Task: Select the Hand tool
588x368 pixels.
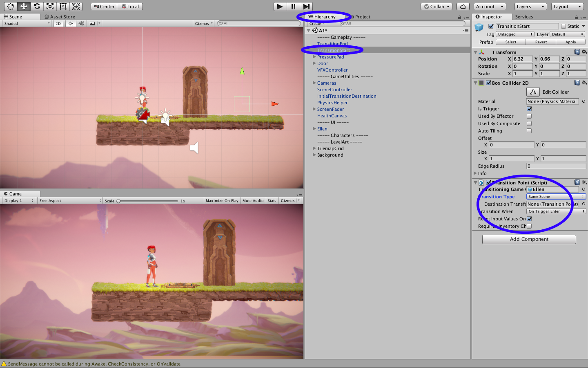Action: coord(10,6)
